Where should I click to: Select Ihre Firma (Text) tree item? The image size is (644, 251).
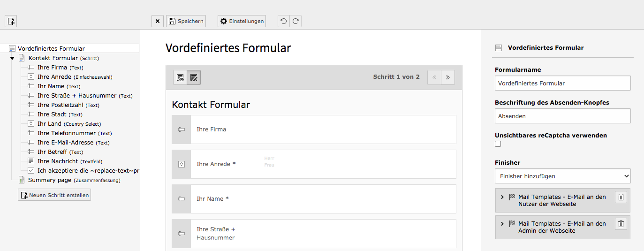pos(60,68)
